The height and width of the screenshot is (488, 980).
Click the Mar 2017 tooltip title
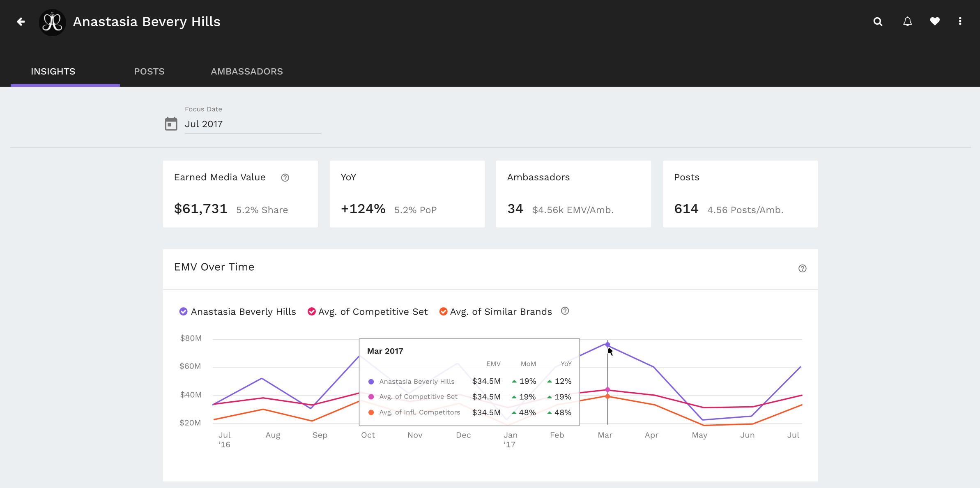click(385, 351)
